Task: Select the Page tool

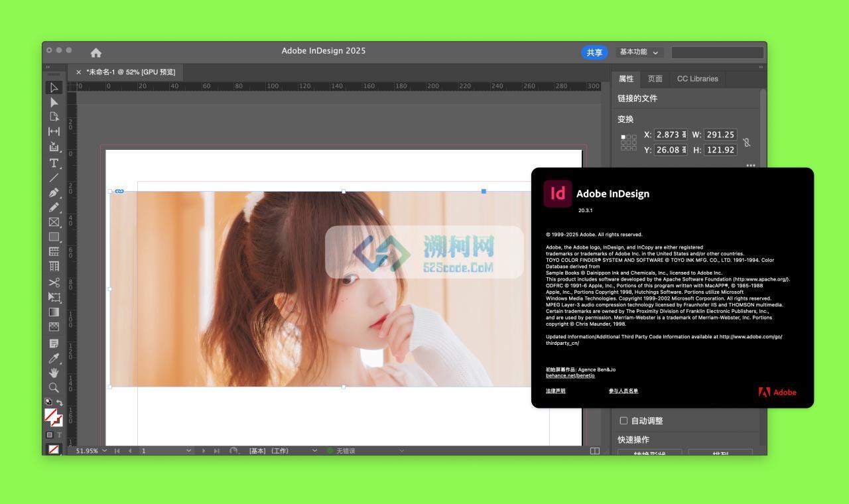Action: click(x=54, y=117)
